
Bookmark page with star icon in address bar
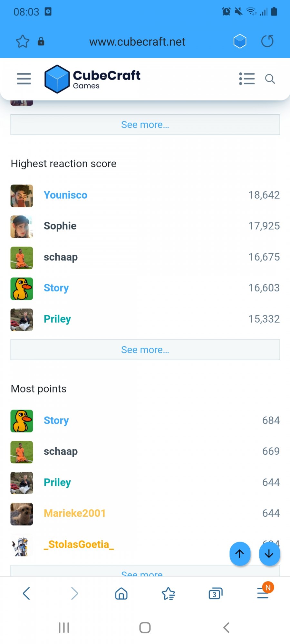click(23, 42)
